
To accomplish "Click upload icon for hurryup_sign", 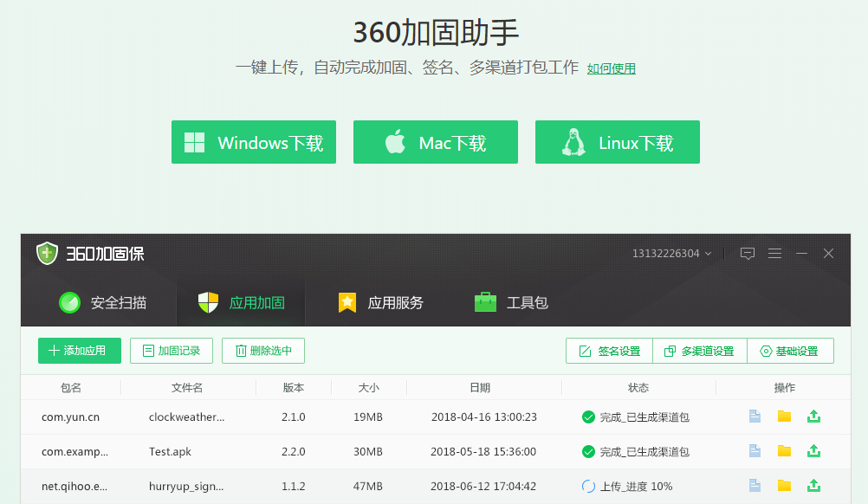I will click(813, 485).
